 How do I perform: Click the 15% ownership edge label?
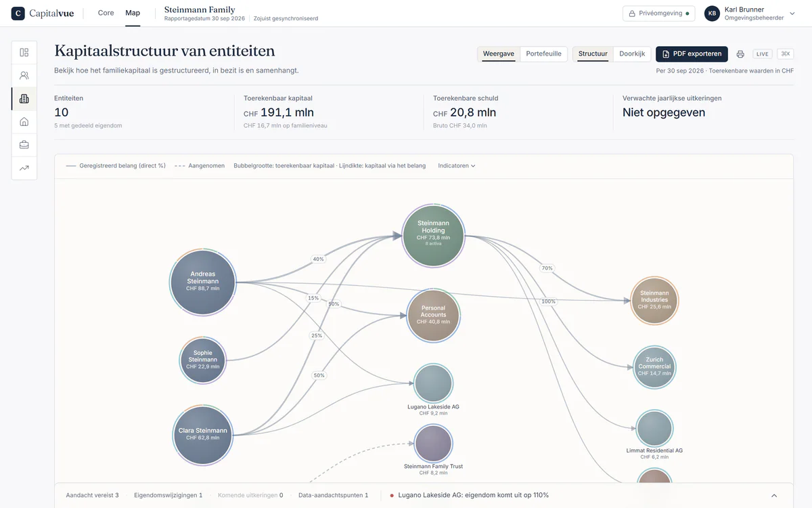pos(313,298)
